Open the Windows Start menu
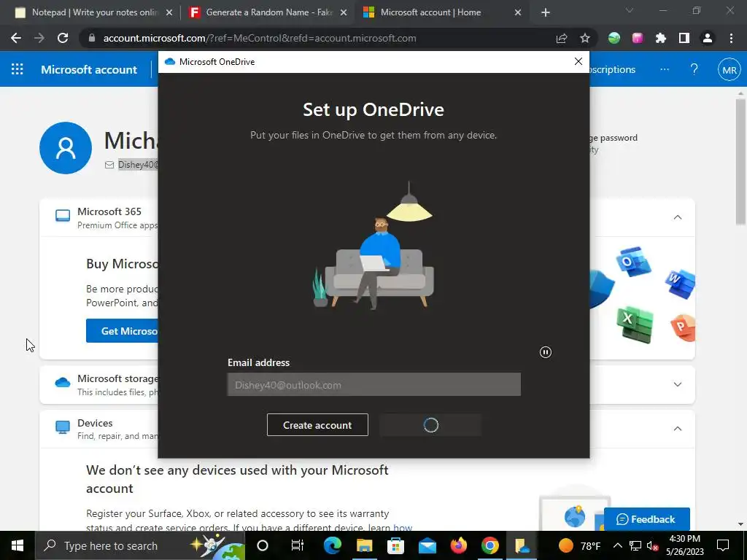Screen dimensions: 747x560 coord(18,545)
